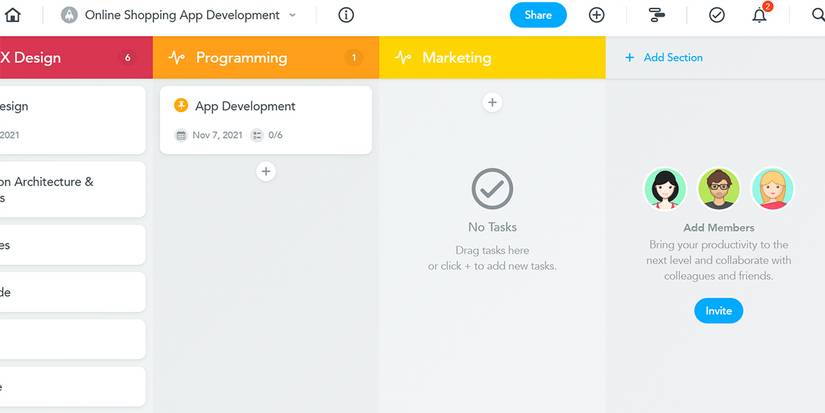Click the No Tasks checkmark icon
The image size is (825, 413).
tap(492, 188)
